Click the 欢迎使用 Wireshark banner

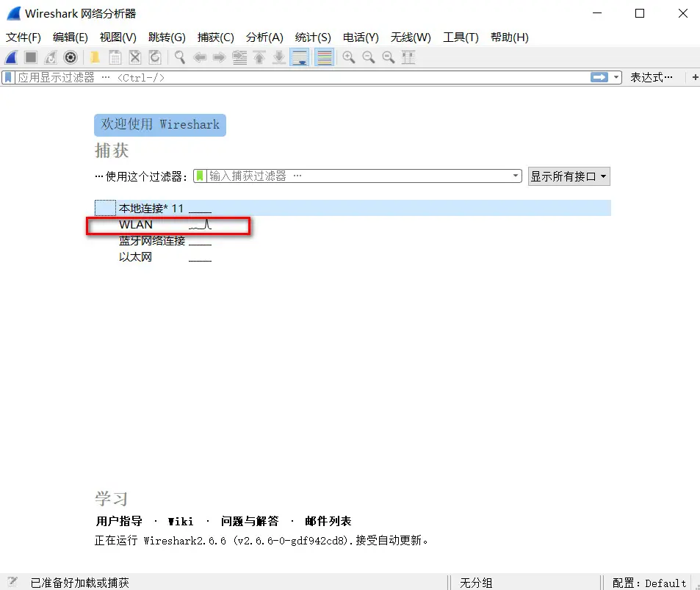160,125
